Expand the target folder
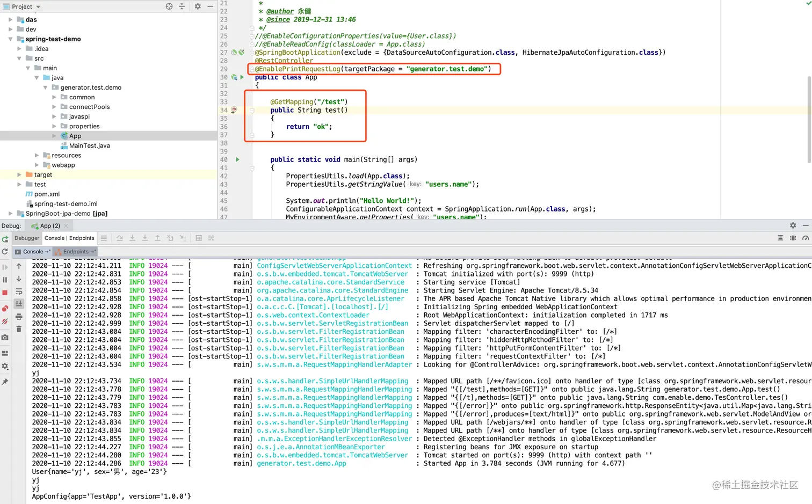812x504 pixels. click(19, 175)
